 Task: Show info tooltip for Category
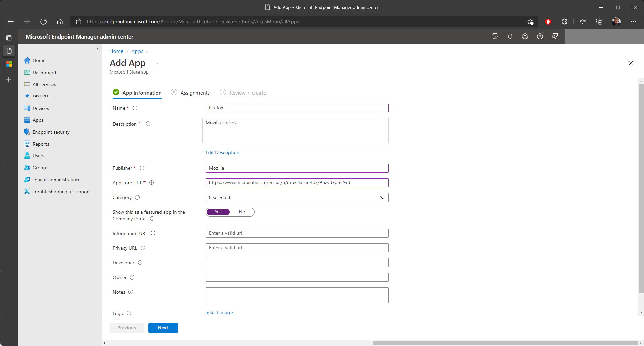click(x=137, y=197)
